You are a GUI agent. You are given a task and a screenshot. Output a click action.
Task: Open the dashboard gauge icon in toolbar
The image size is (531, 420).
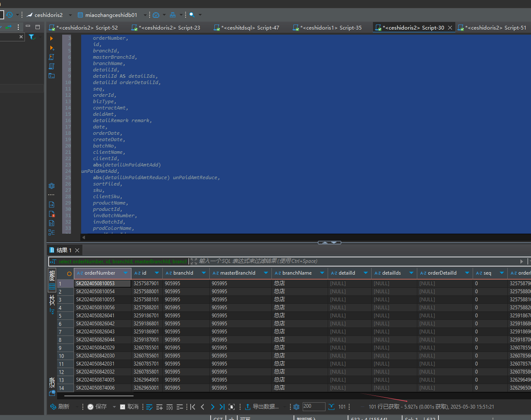pos(156,15)
